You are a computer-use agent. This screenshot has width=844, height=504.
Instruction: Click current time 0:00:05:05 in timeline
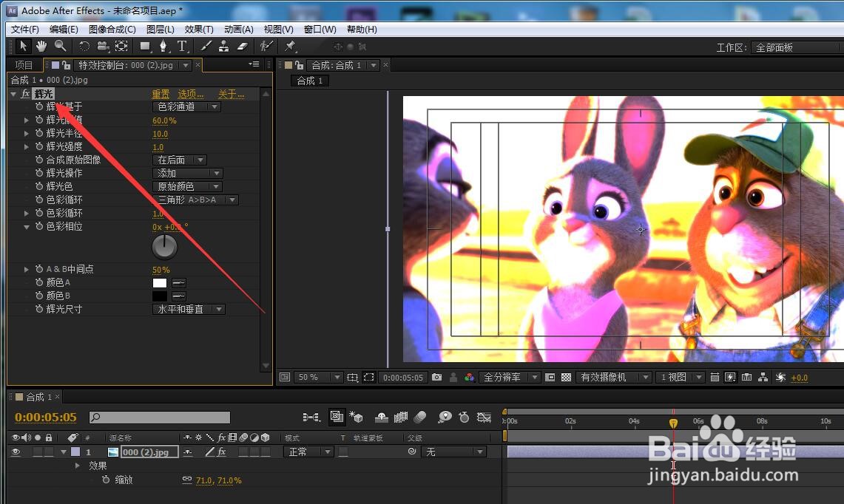tap(46, 417)
